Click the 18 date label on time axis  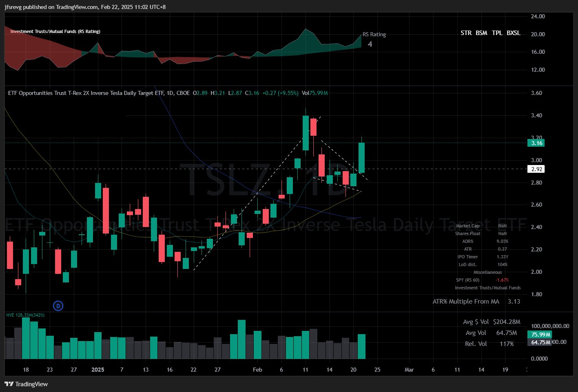tap(26, 370)
